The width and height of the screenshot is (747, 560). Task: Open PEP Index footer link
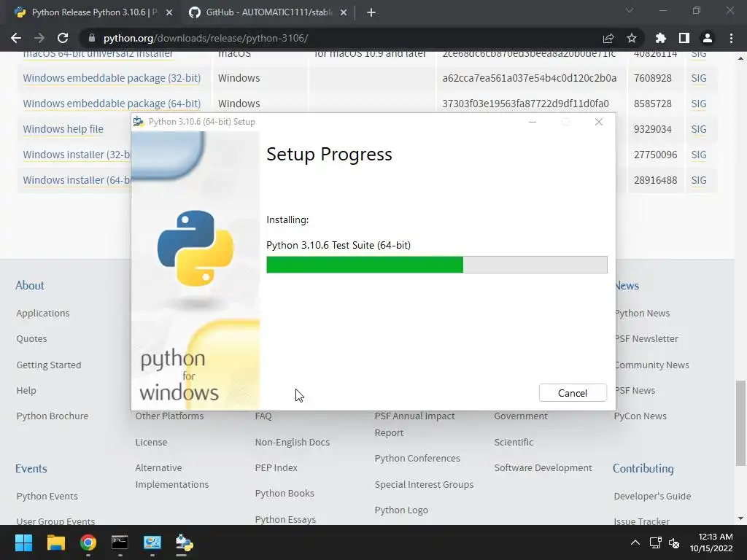(276, 467)
